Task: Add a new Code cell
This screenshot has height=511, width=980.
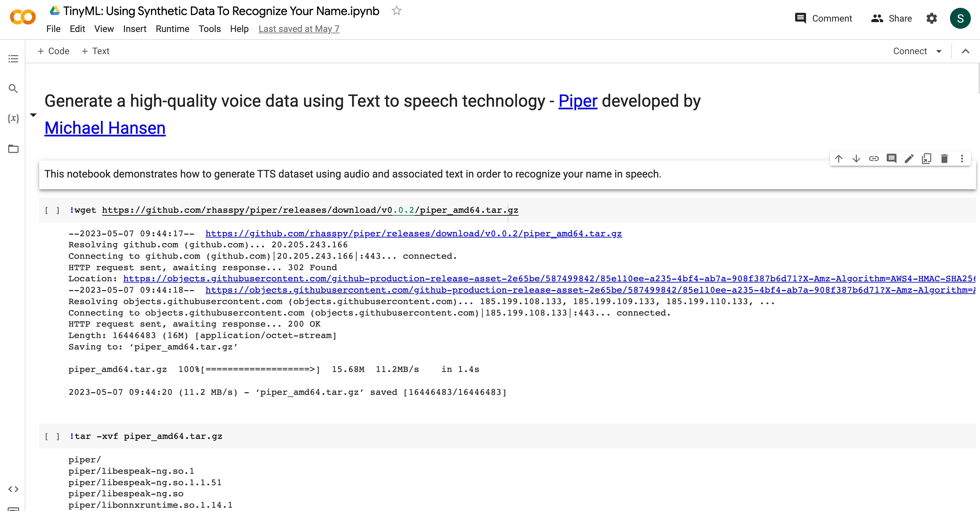Action: (x=53, y=51)
